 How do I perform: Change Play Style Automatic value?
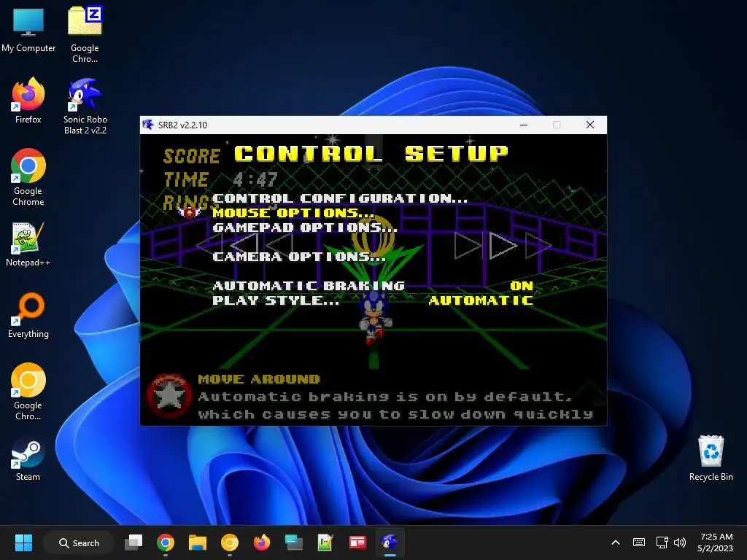click(x=481, y=300)
